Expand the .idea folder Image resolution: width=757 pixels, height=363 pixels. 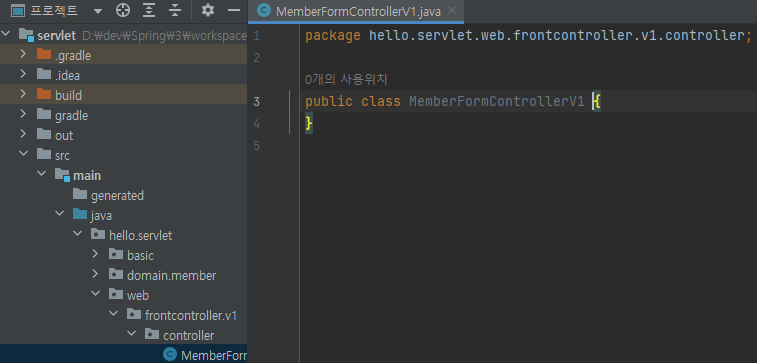(x=23, y=74)
